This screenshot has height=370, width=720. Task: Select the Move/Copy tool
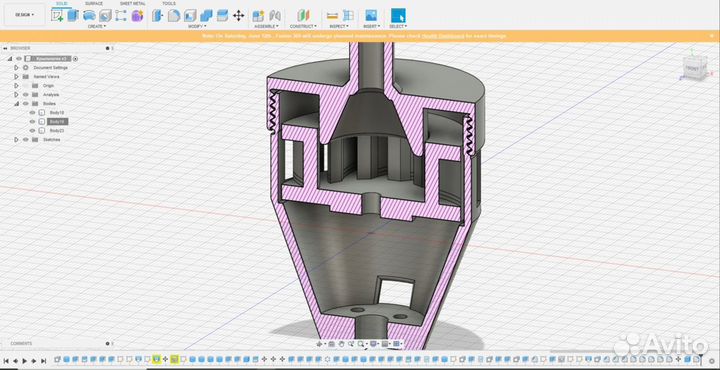(238, 16)
